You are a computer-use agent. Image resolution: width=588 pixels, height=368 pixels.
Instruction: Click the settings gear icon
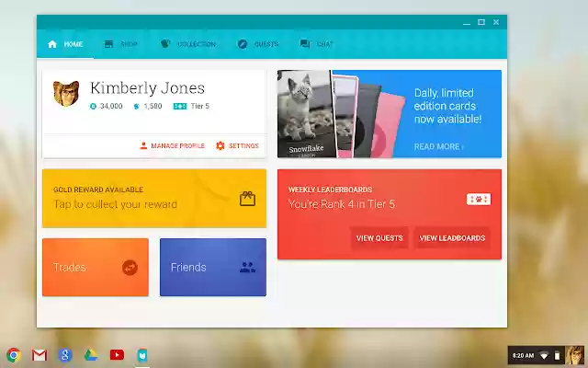tap(220, 145)
